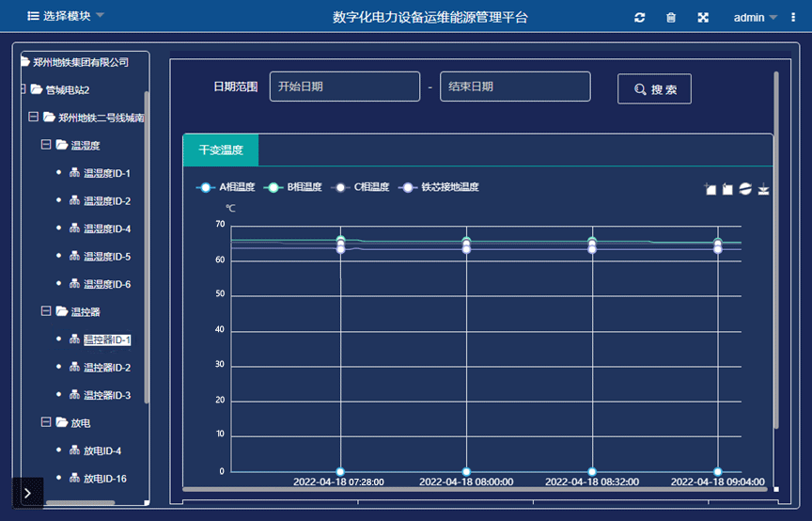Viewport: 812px width, 521px height.
Task: Click the 开始日期 start date field
Action: click(345, 87)
